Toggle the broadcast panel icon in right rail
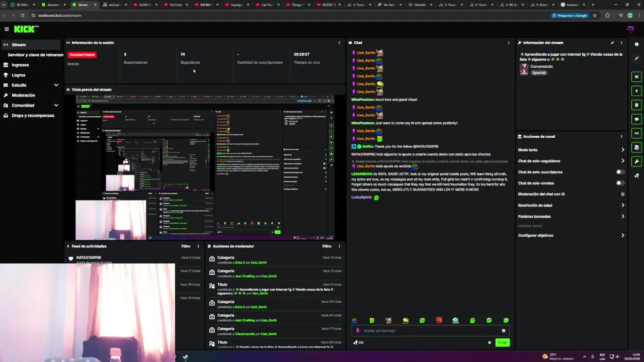The height and width of the screenshot is (362, 644). click(x=636, y=133)
